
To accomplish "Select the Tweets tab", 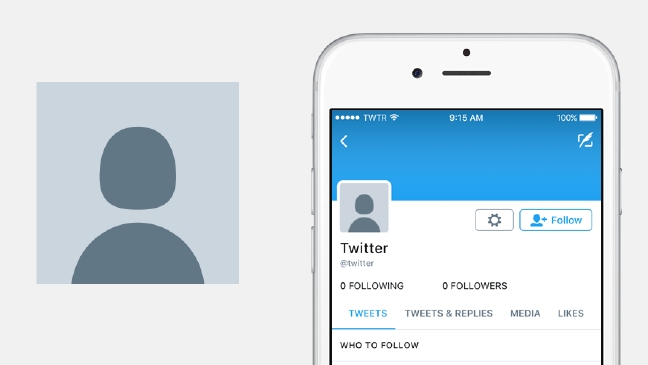I will [x=368, y=313].
